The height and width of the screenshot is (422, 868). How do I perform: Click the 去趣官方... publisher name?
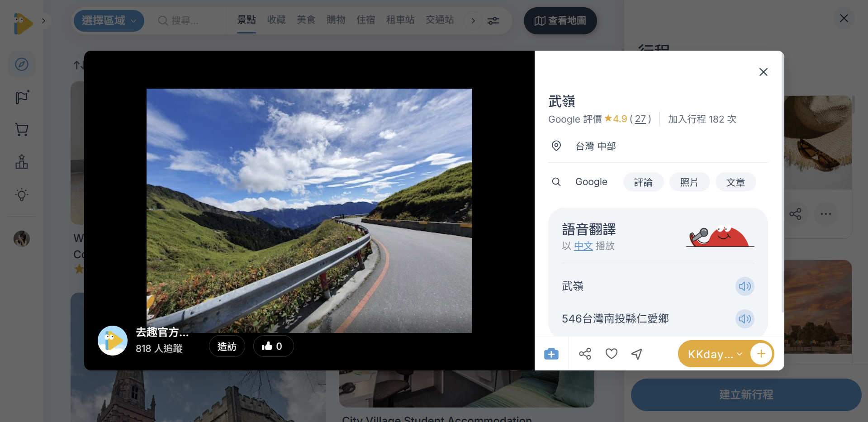tap(162, 332)
